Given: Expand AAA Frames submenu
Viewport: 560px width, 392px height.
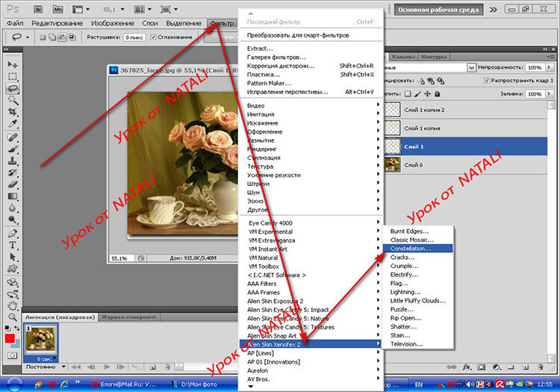Looking at the screenshot, I should coord(311,293).
